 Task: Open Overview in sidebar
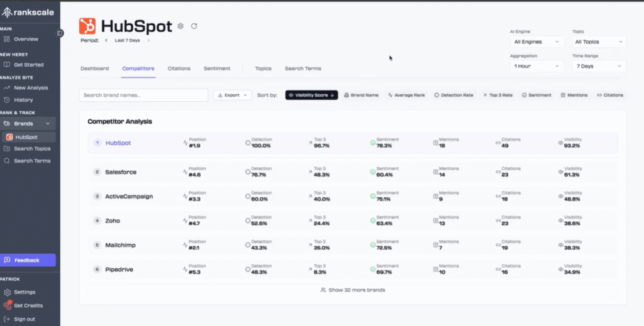point(26,39)
